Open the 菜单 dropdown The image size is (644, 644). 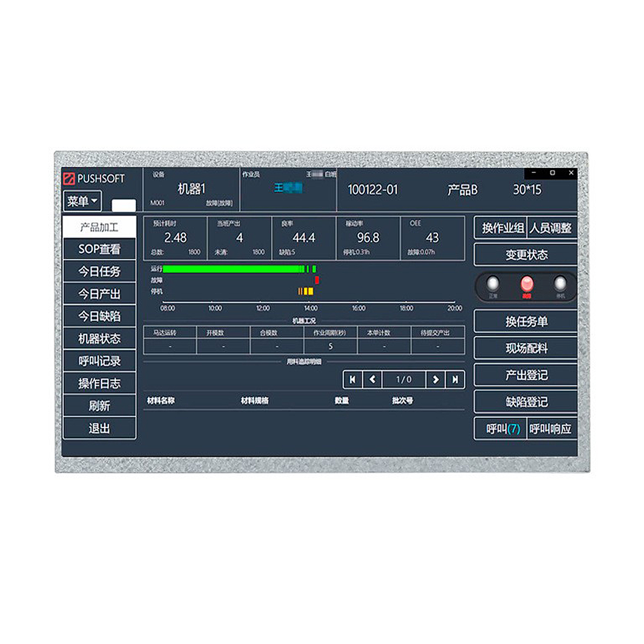(82, 201)
